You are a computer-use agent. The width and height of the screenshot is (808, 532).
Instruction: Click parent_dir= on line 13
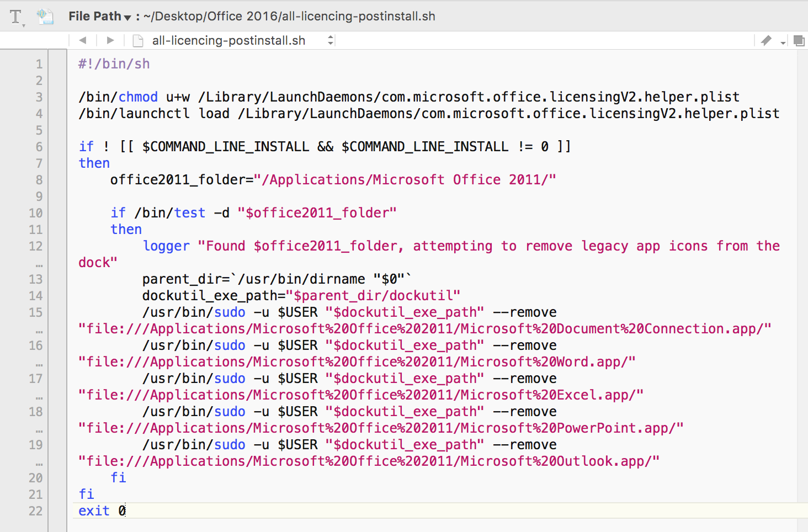[x=186, y=279]
